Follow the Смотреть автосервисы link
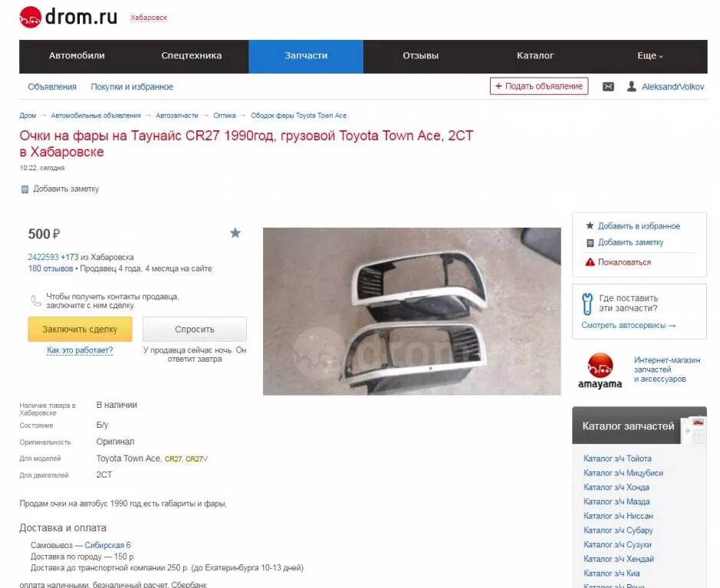The width and height of the screenshot is (720, 588). (629, 326)
